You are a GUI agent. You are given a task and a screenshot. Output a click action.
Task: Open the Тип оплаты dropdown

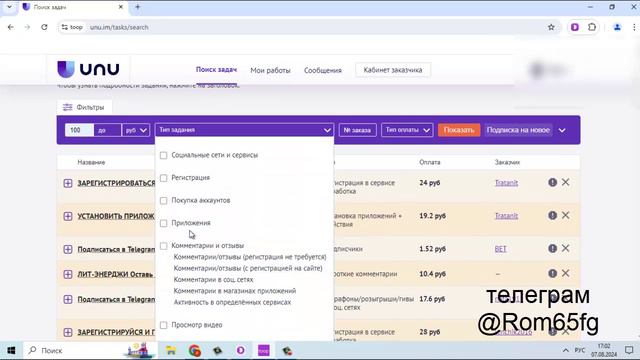click(x=407, y=130)
